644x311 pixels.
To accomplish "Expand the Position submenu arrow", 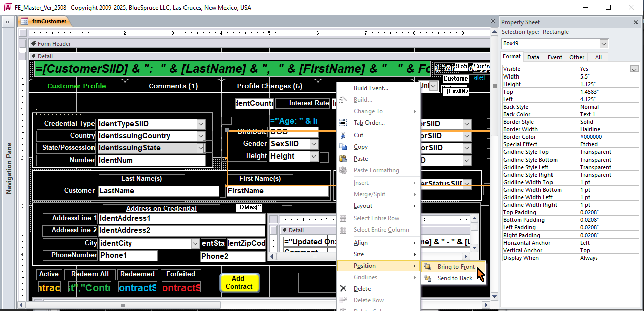I will (415, 266).
